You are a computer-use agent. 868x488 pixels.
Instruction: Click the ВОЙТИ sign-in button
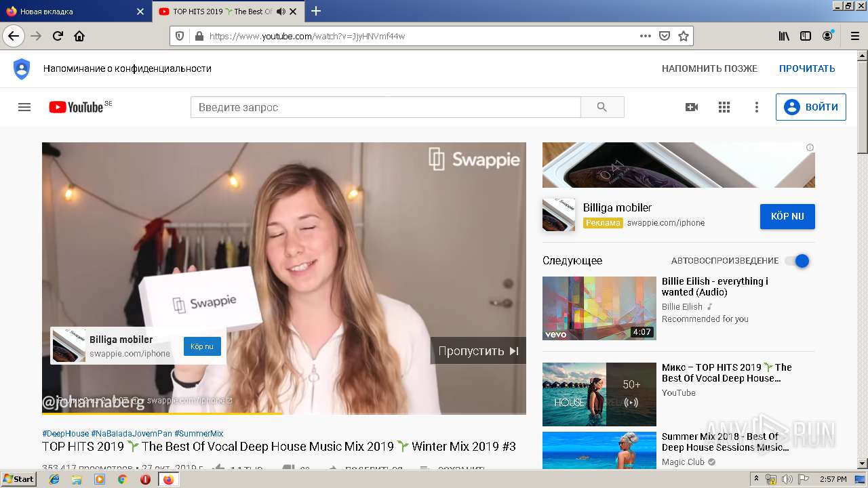pyautogui.click(x=811, y=107)
